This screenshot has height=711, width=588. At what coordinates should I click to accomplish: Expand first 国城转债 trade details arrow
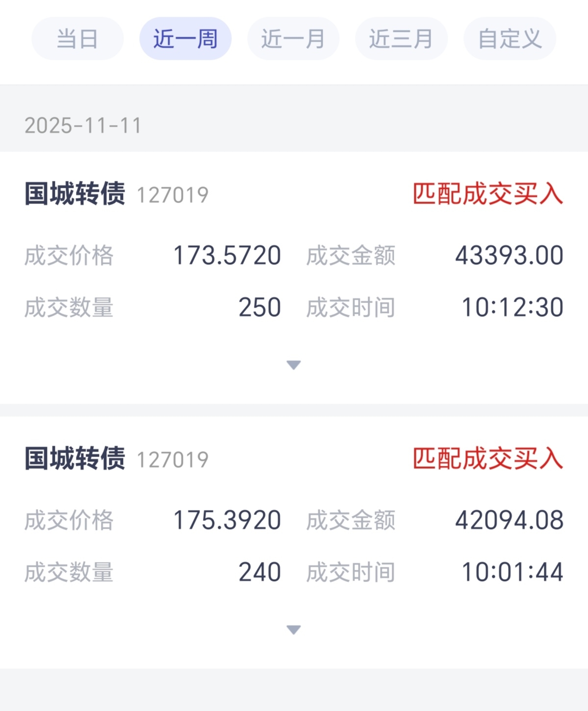coord(293,365)
